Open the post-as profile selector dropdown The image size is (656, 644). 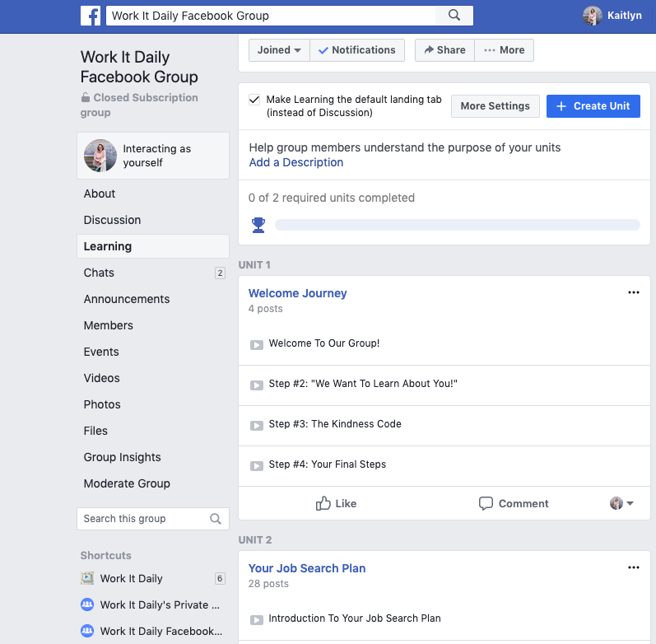tap(621, 503)
